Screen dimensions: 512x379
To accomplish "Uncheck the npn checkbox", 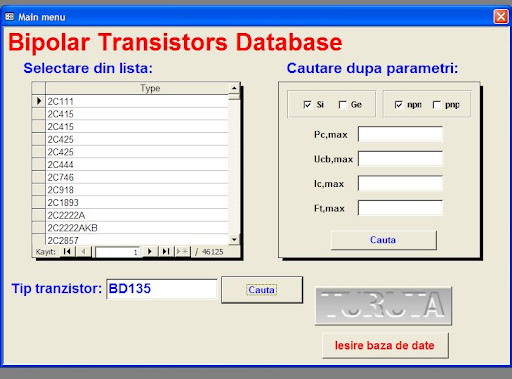I will click(x=399, y=105).
